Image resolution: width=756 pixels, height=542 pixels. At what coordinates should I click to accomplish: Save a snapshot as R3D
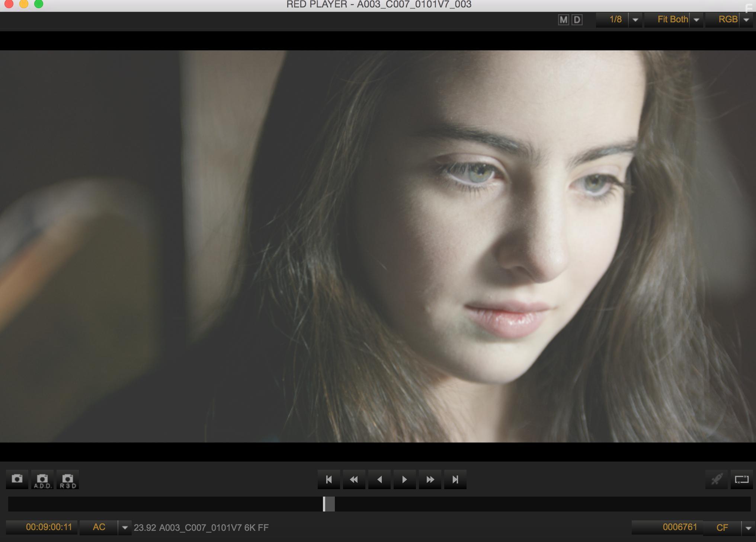(x=67, y=479)
